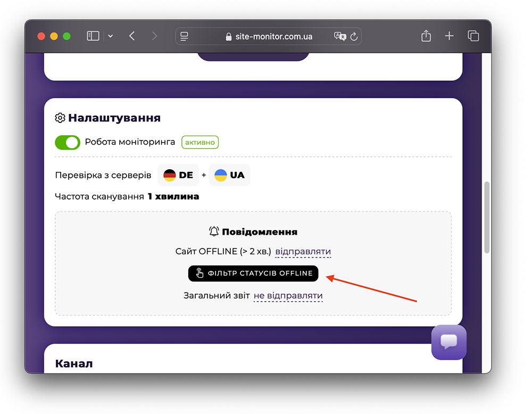
Task: Click the padlock icon in the address bar
Action: pyautogui.click(x=229, y=37)
